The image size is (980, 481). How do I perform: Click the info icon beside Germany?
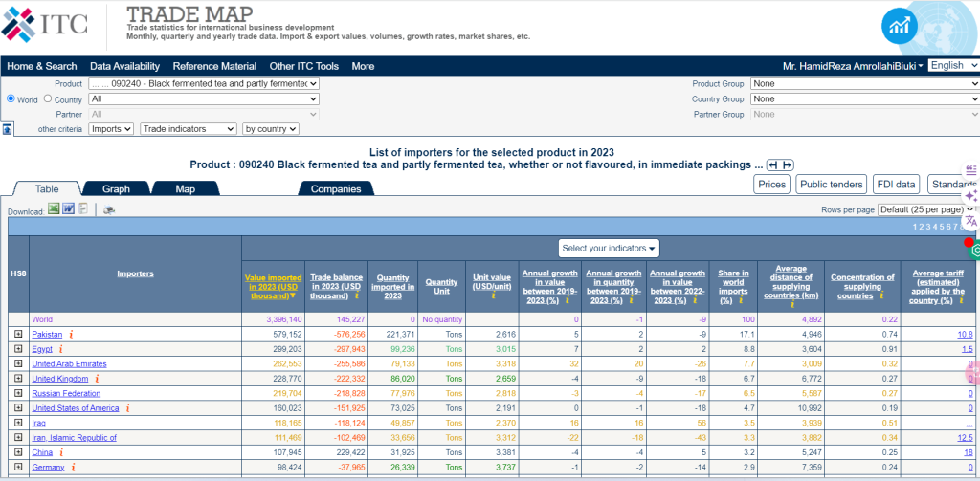73,467
